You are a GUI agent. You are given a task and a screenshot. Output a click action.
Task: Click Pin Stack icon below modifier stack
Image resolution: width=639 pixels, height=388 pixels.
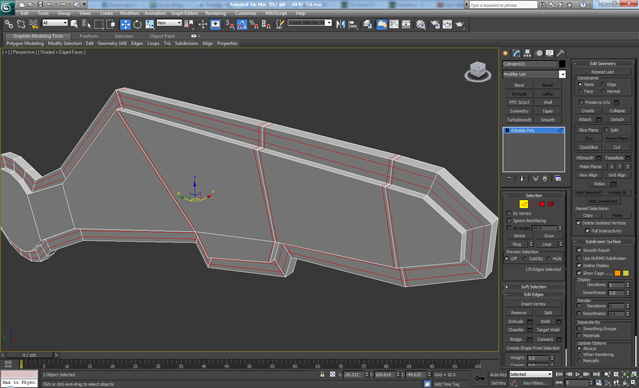[509, 179]
